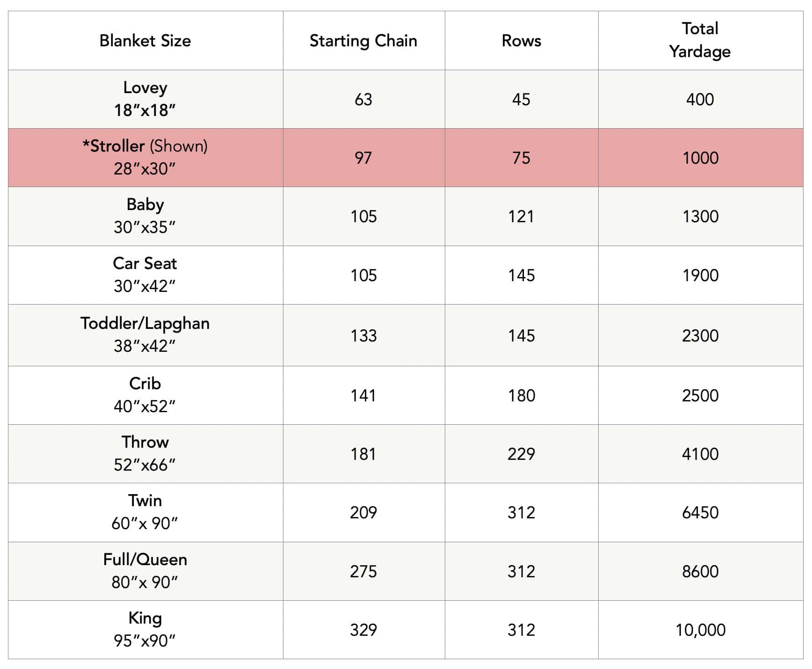Click the Baby 30"x35" size cell
The height and width of the screenshot is (669, 812).
click(x=145, y=216)
